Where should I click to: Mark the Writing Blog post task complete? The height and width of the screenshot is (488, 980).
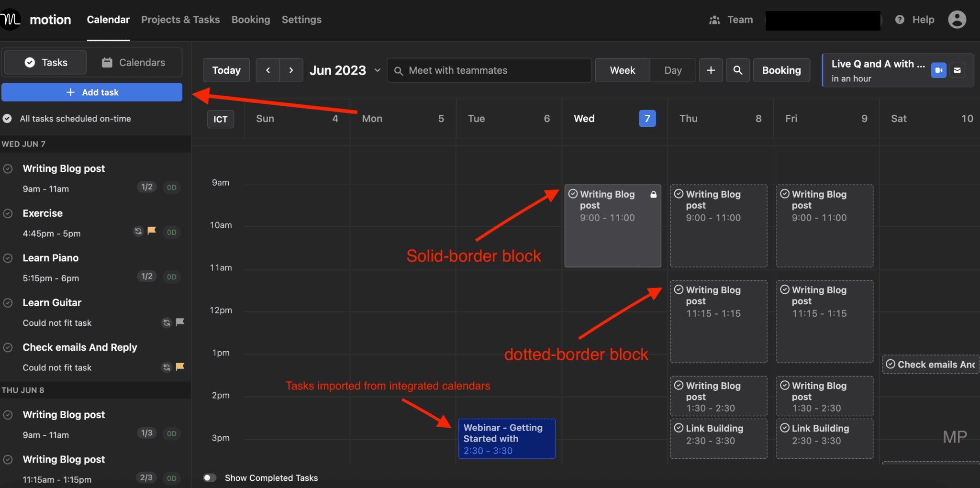point(8,168)
